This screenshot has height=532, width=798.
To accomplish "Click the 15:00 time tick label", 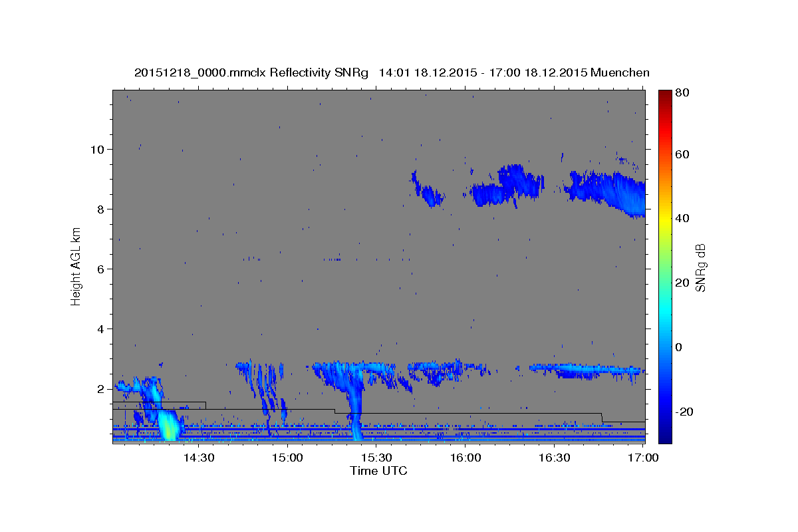I will pyautogui.click(x=288, y=458).
